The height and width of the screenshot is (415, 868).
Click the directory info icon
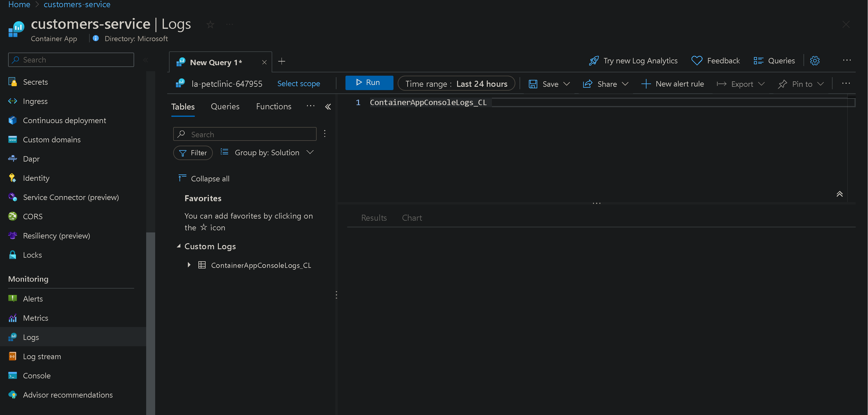pos(96,38)
